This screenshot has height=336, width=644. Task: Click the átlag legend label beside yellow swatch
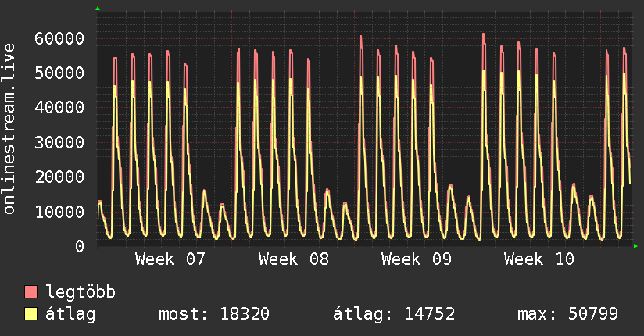70,314
